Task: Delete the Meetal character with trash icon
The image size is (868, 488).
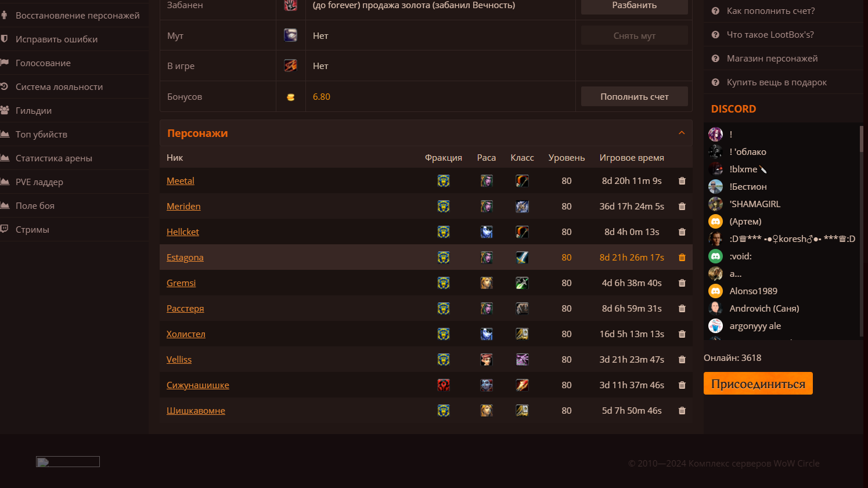Action: (682, 181)
